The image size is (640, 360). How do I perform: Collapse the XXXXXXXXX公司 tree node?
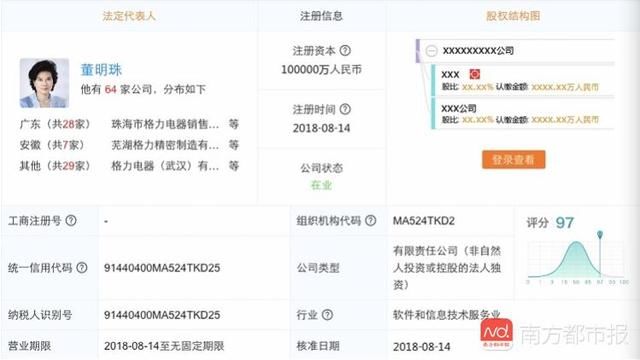click(431, 51)
